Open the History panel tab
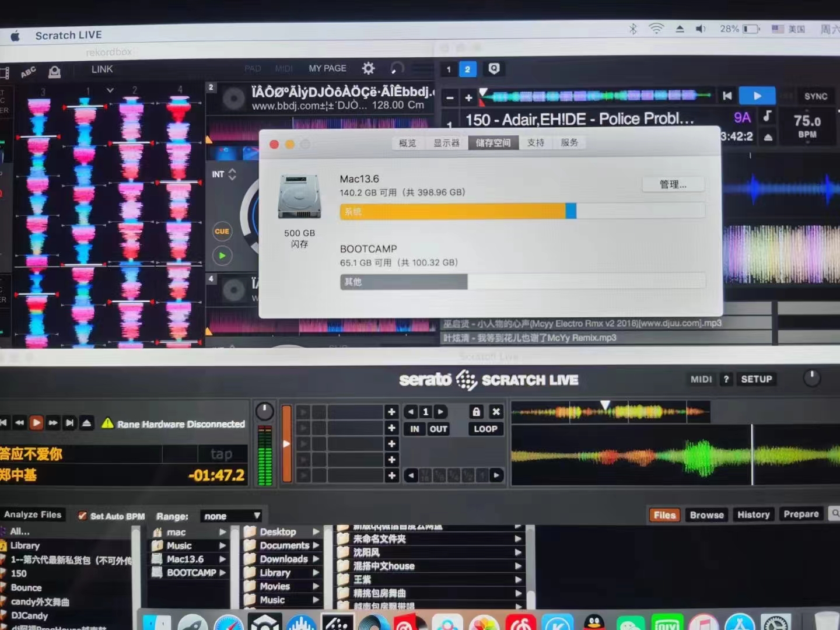Viewport: 840px width, 630px height. pyautogui.click(x=753, y=514)
